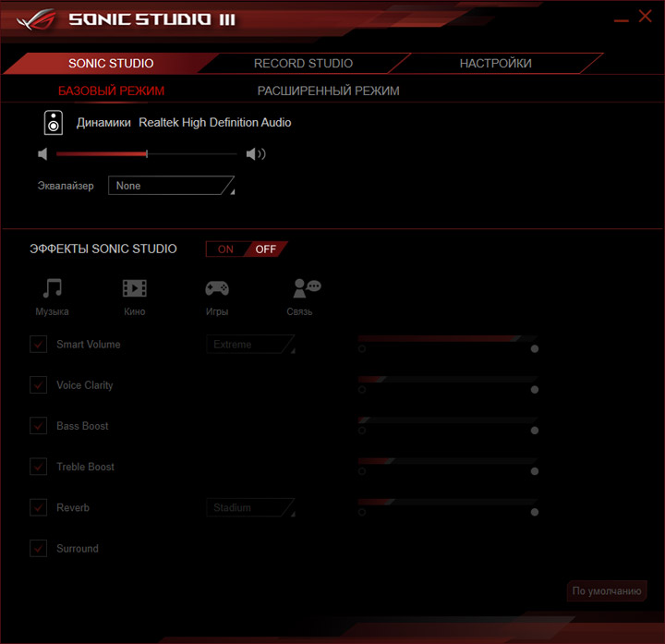Open the Эквалайзер None dropdown
Screen dimensions: 665x644
(172, 186)
